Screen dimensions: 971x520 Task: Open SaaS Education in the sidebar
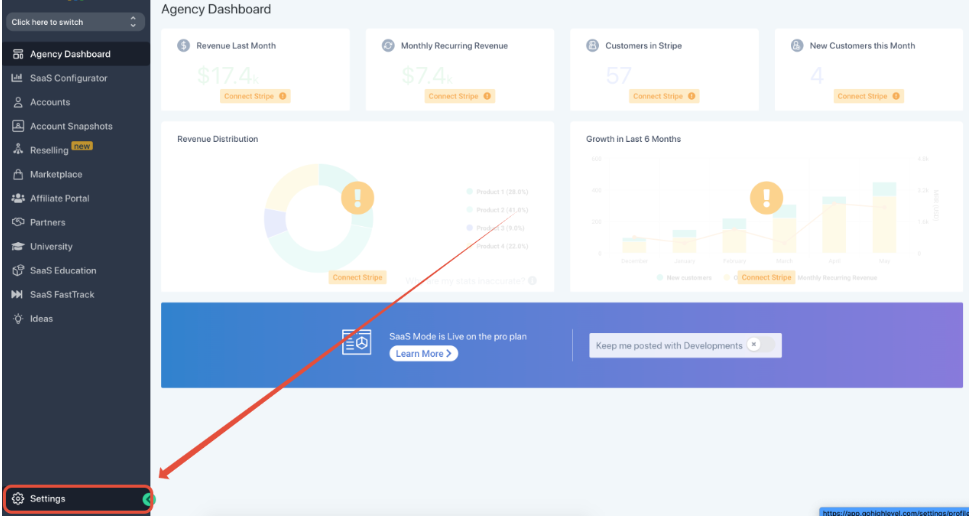coord(62,271)
